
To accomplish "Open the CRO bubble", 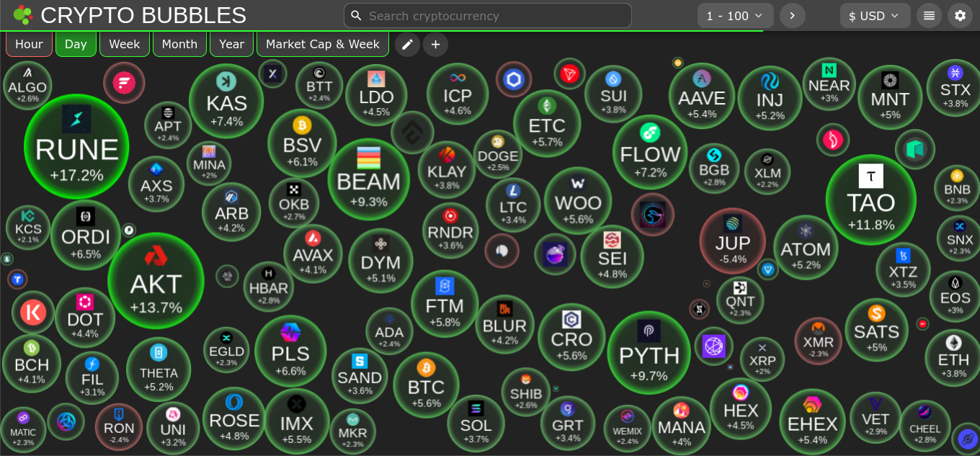I will click(x=571, y=337).
